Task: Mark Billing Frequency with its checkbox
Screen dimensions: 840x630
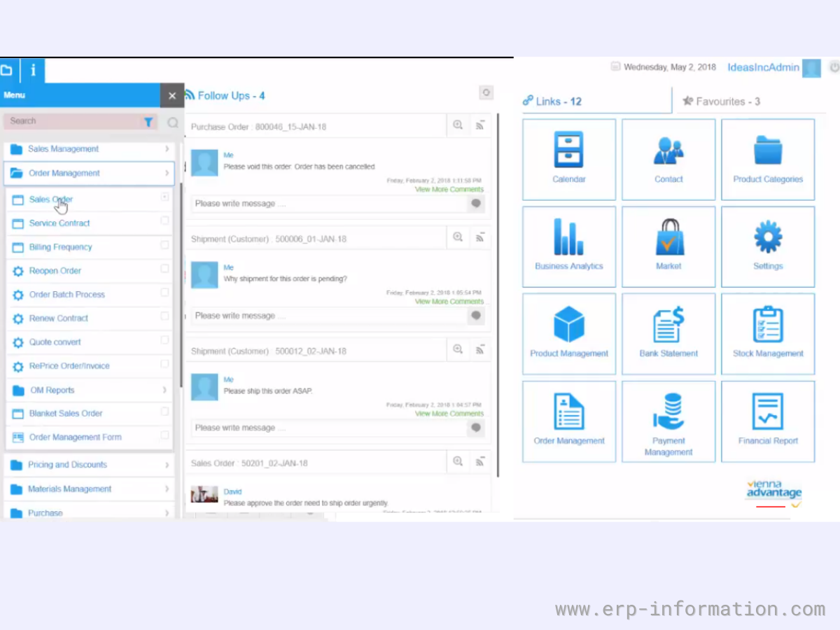Action: (164, 246)
